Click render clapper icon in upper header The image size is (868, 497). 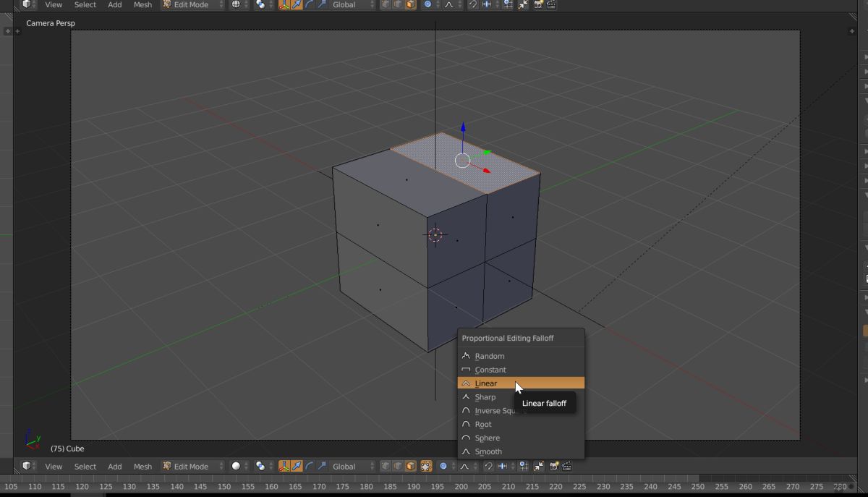tap(551, 4)
